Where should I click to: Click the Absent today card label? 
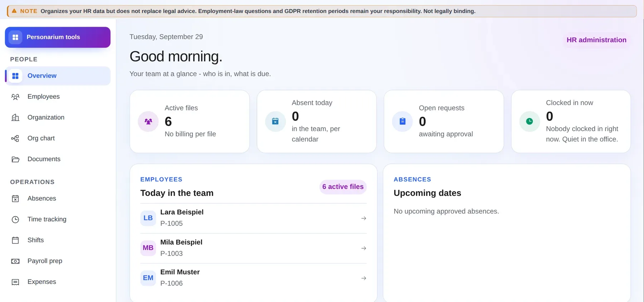click(x=312, y=103)
